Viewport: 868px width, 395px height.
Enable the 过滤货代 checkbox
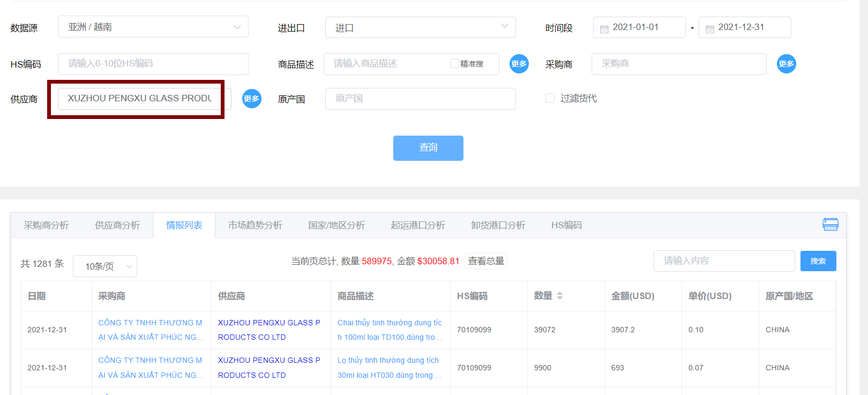click(550, 98)
